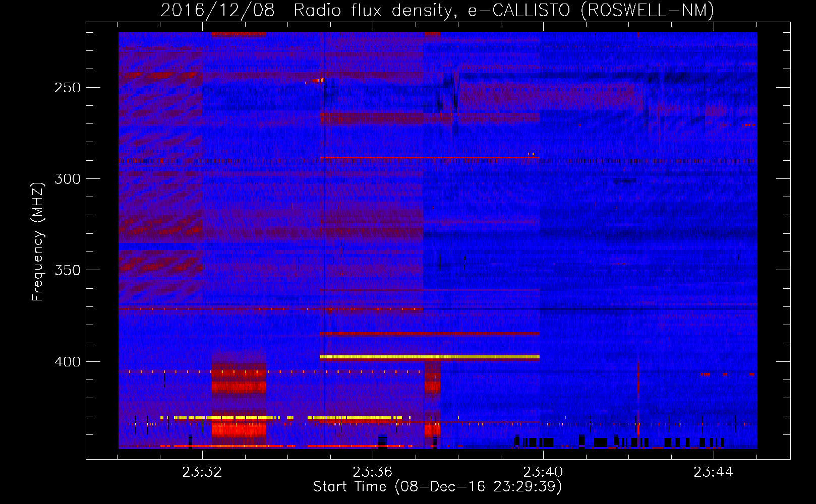The height and width of the screenshot is (504, 816).
Task: Click the Frequency (MHZ) axis label
Action: [x=38, y=242]
